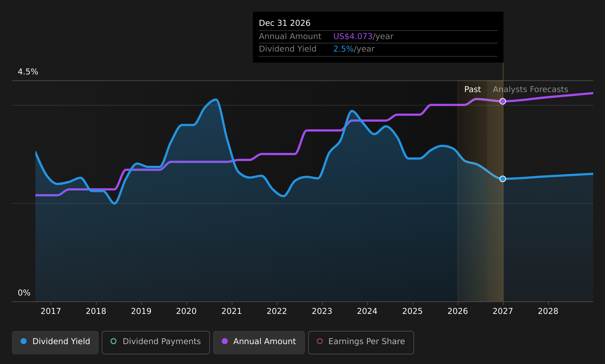Click the tooltip Dividend Yield row label
The width and height of the screenshot is (605, 364).
(x=288, y=49)
